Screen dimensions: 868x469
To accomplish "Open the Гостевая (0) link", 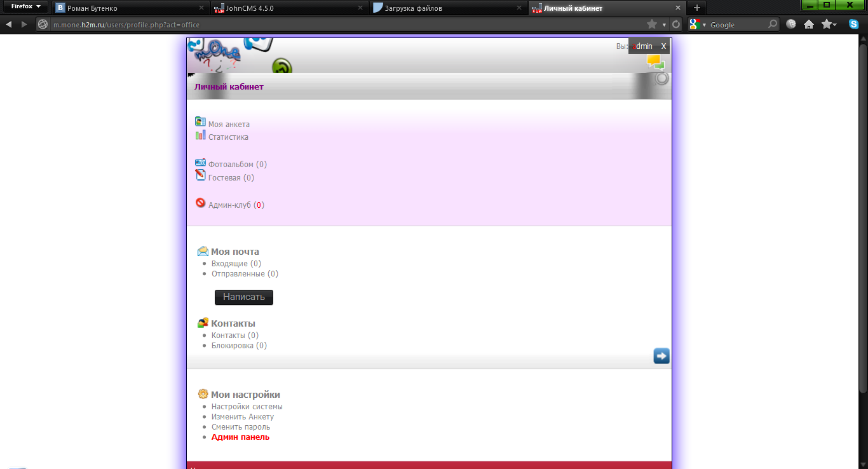I will [x=231, y=178].
